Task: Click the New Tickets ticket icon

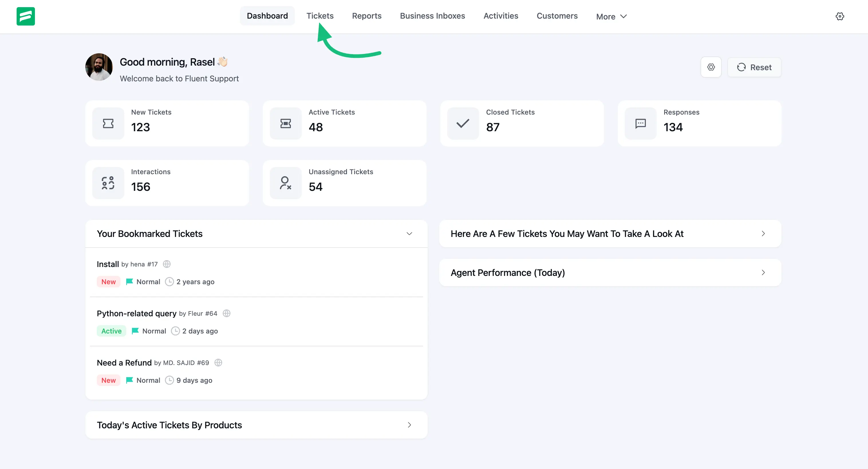Action: point(108,123)
